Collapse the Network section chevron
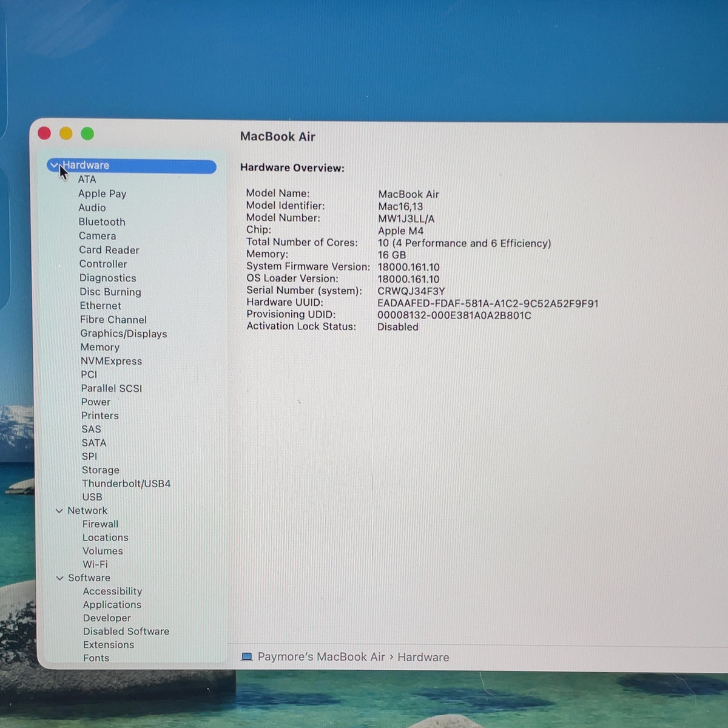Image resolution: width=728 pixels, height=728 pixels. click(59, 511)
